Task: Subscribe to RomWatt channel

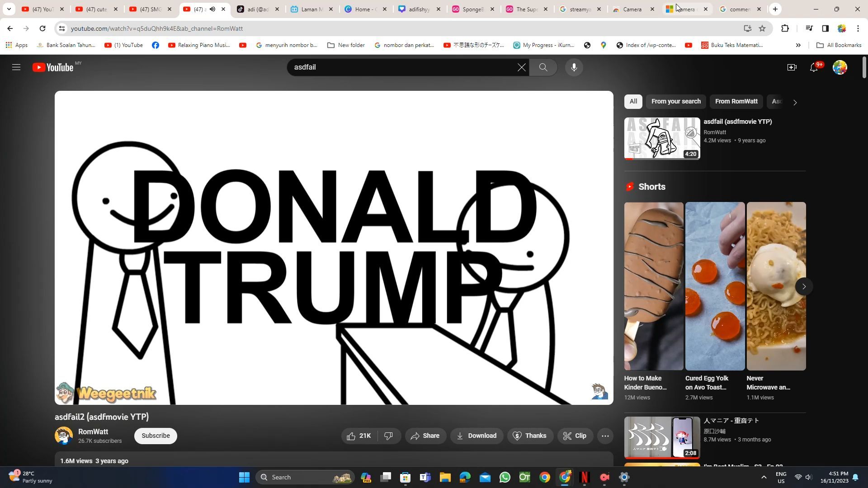Action: [156, 436]
